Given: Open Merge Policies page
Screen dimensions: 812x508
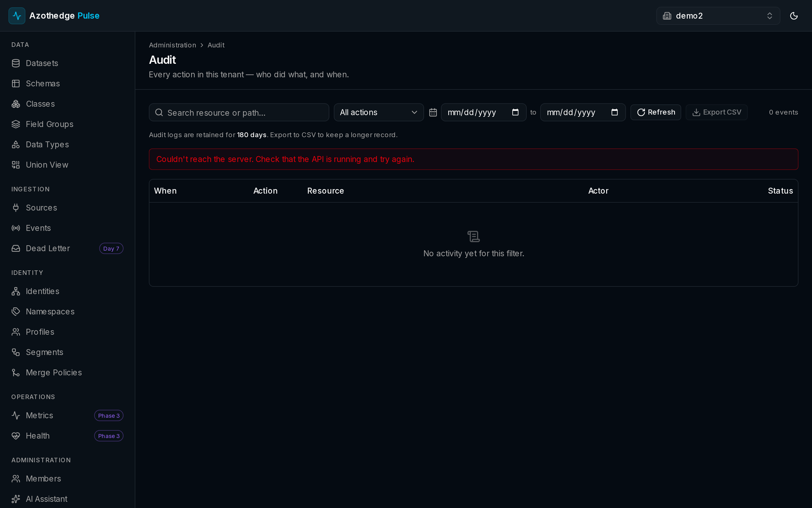Looking at the screenshot, I should point(67,373).
